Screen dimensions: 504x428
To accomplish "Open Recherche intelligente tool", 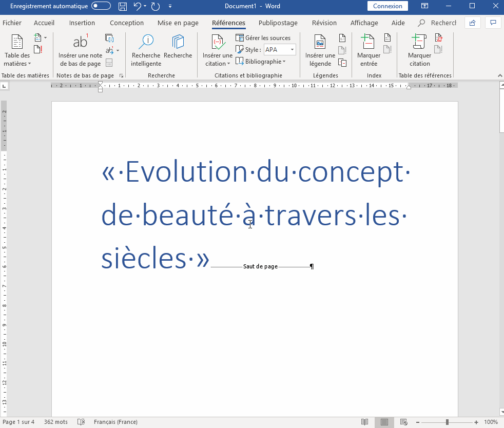I will (x=146, y=51).
